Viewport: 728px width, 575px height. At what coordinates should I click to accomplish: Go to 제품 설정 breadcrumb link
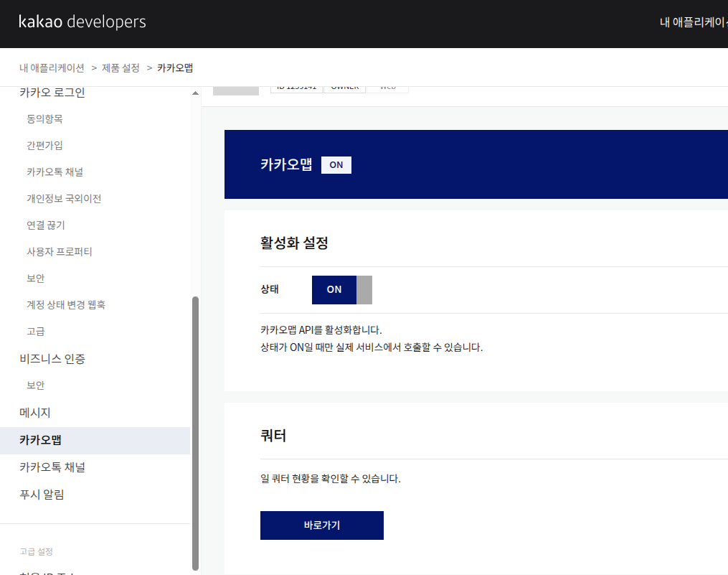(120, 68)
